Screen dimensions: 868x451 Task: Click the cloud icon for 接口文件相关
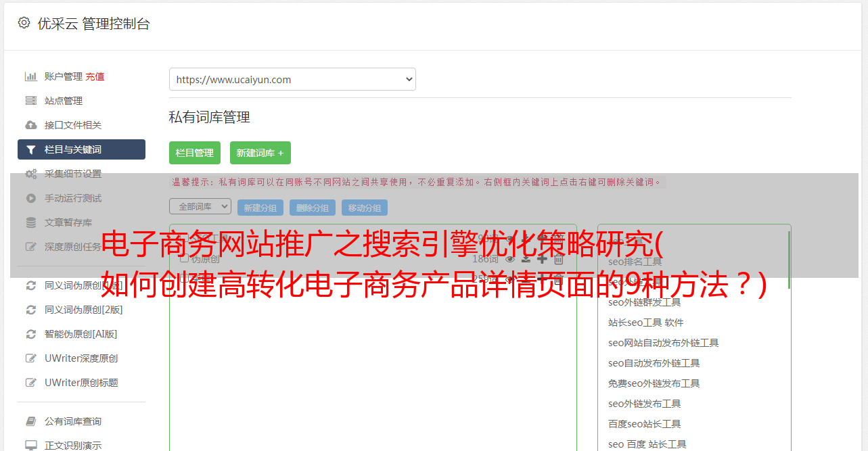point(31,125)
